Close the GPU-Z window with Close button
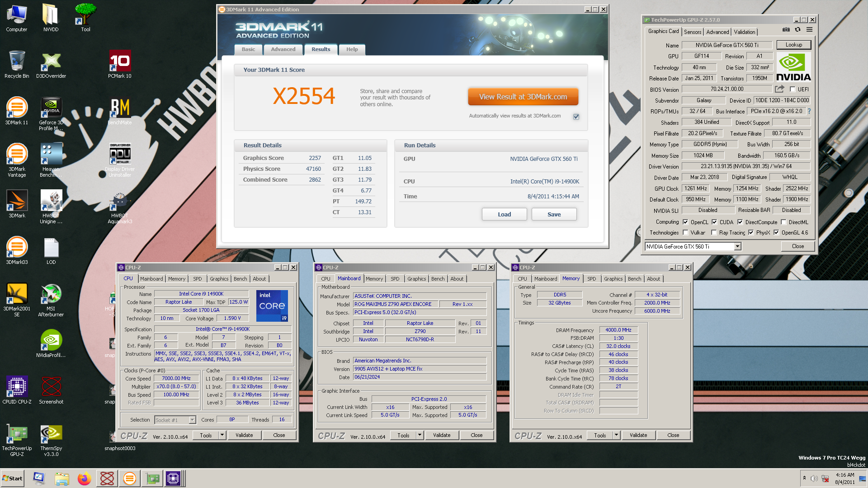Screen dimensions: 868x488 coord(797,246)
